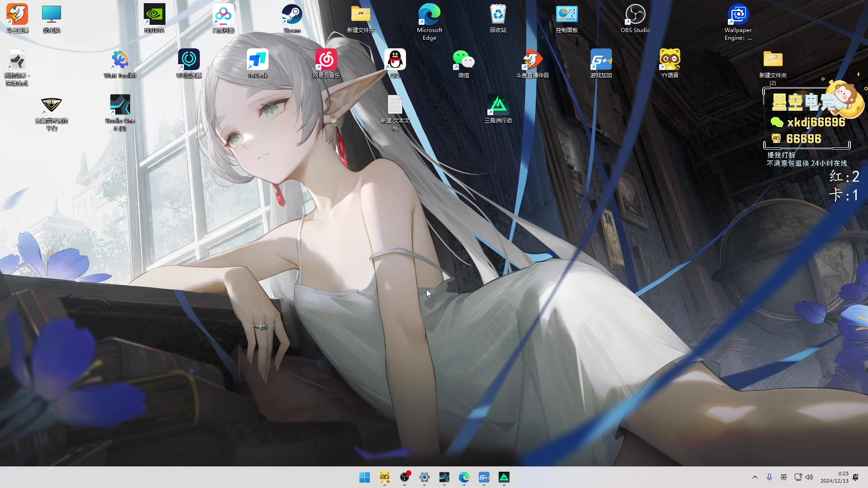Launch Steam from the desktop
868x488 pixels.
click(292, 18)
